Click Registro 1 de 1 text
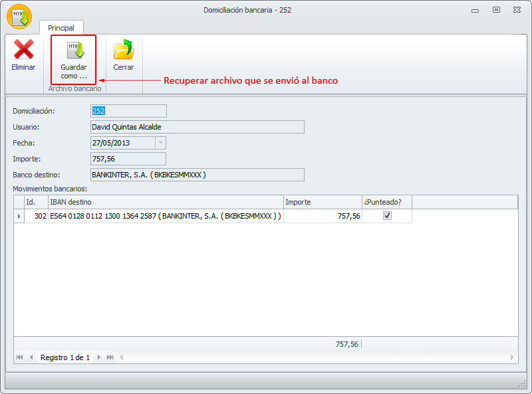Image resolution: width=532 pixels, height=394 pixels. 65,357
